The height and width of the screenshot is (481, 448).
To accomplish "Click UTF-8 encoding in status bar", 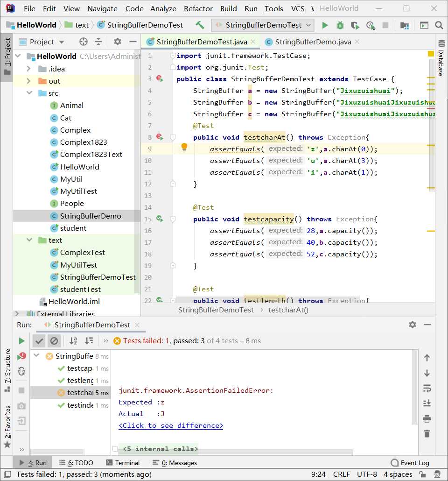I will point(367,474).
